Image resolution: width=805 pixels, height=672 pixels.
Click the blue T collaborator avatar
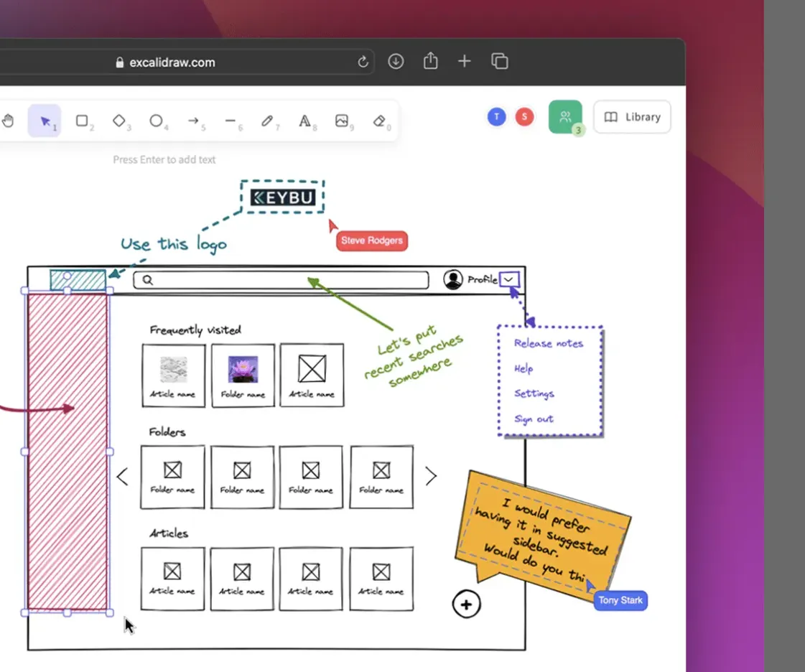(496, 117)
